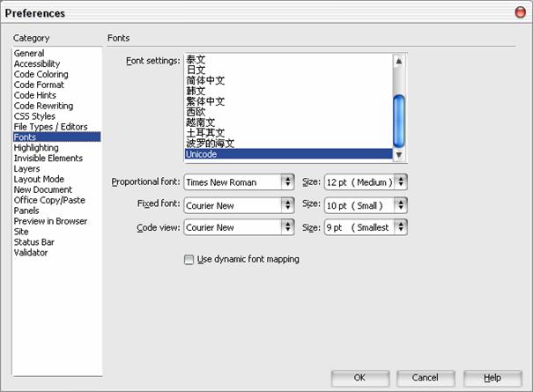
Task: Select the CSS Styles category
Action: click(x=34, y=116)
